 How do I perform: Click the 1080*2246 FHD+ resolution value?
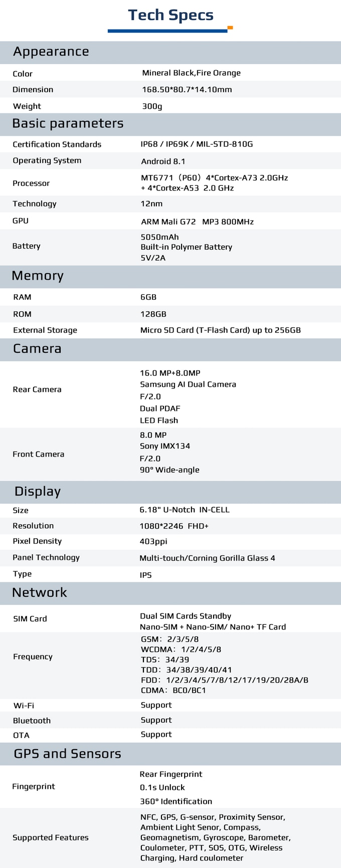point(174,526)
